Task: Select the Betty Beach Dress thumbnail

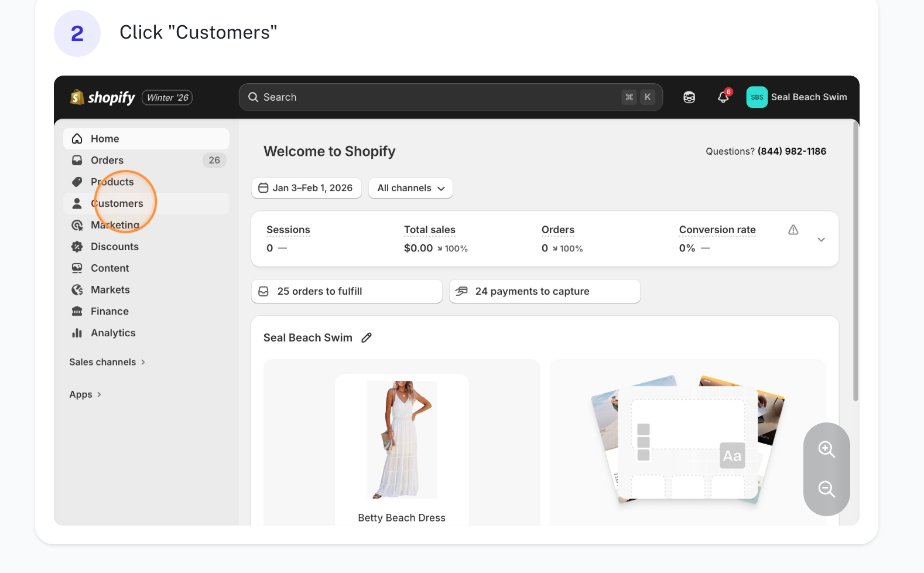Action: [402, 439]
